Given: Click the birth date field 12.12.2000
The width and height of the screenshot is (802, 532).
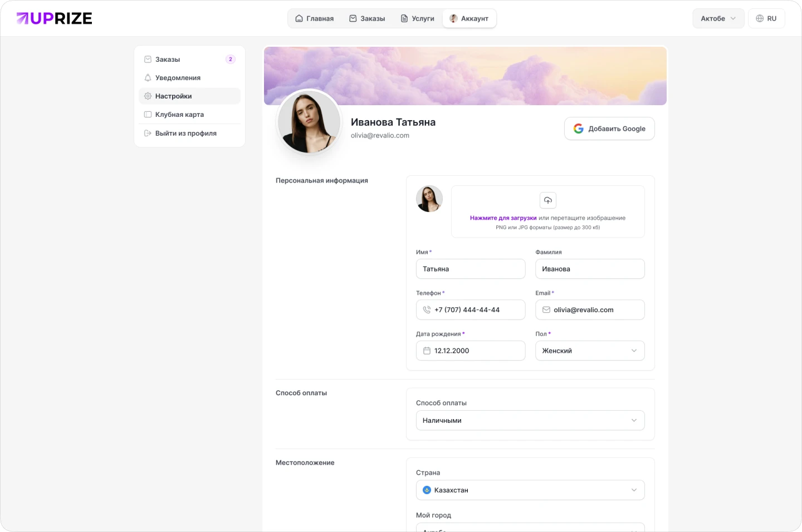Looking at the screenshot, I should (471, 351).
